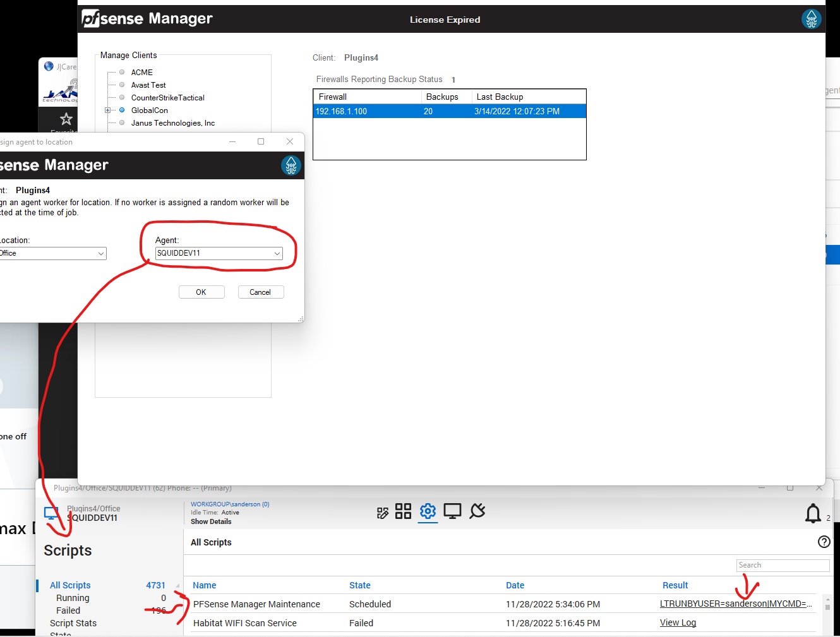
Task: Select the CounterStrikeTactical client
Action: pos(168,98)
